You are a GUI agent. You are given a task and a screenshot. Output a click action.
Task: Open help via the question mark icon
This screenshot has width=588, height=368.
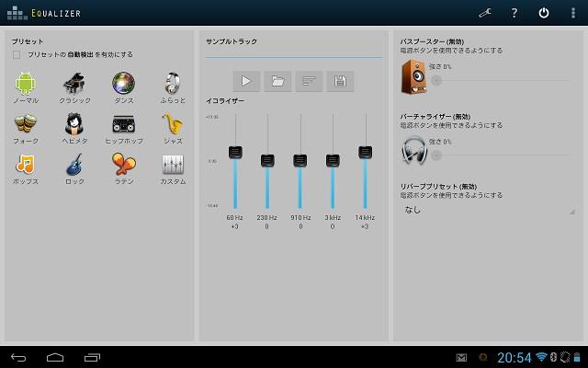pos(514,13)
